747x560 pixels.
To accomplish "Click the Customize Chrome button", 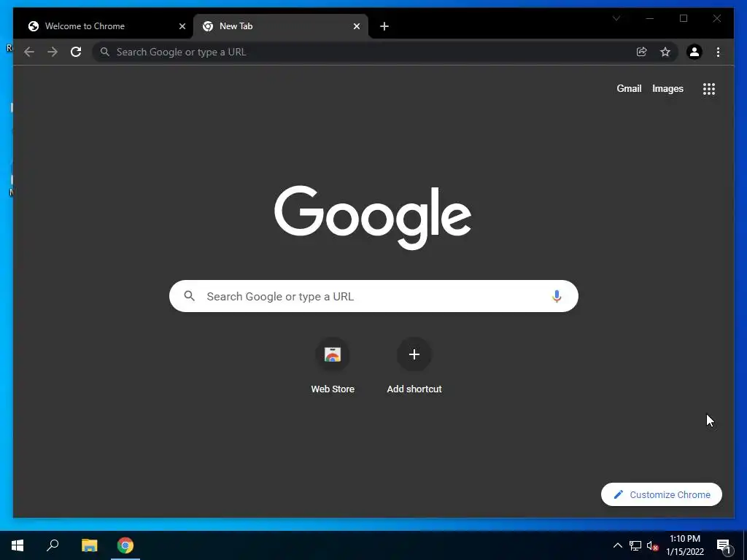I will click(x=661, y=495).
